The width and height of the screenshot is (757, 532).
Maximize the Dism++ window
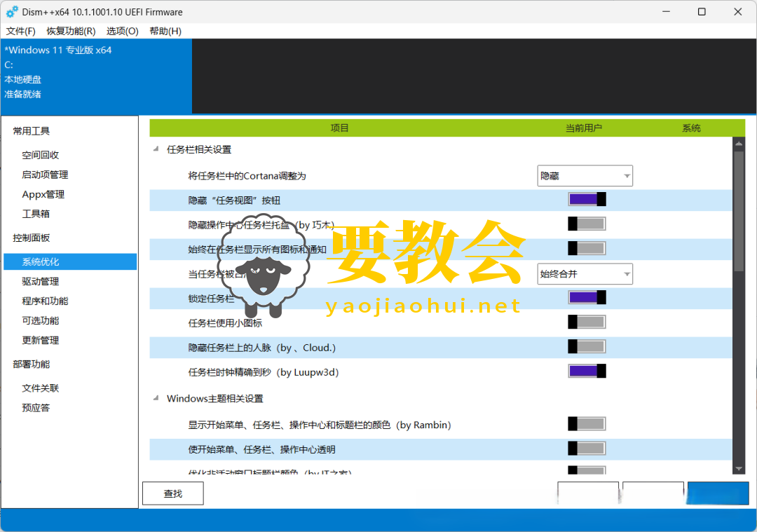(x=702, y=12)
